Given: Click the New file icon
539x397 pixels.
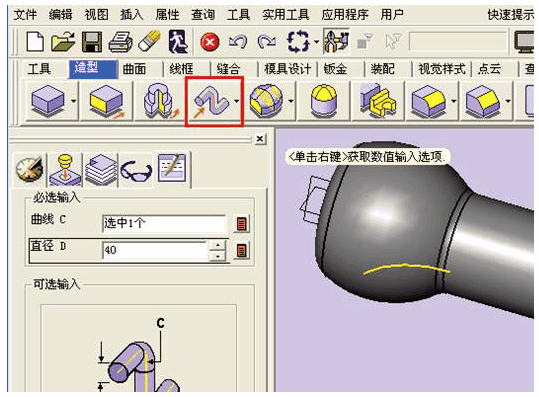Looking at the screenshot, I should coord(35,42).
